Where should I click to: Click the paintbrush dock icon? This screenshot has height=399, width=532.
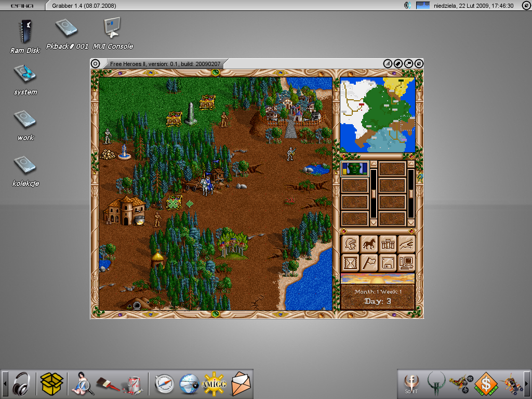[x=108, y=384]
